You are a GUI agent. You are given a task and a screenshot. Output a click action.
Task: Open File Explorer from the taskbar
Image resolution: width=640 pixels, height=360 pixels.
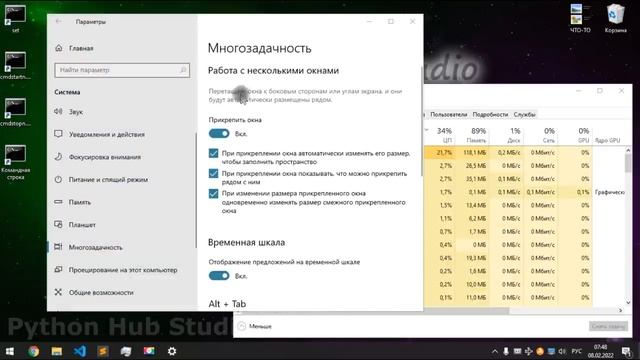coord(57,351)
